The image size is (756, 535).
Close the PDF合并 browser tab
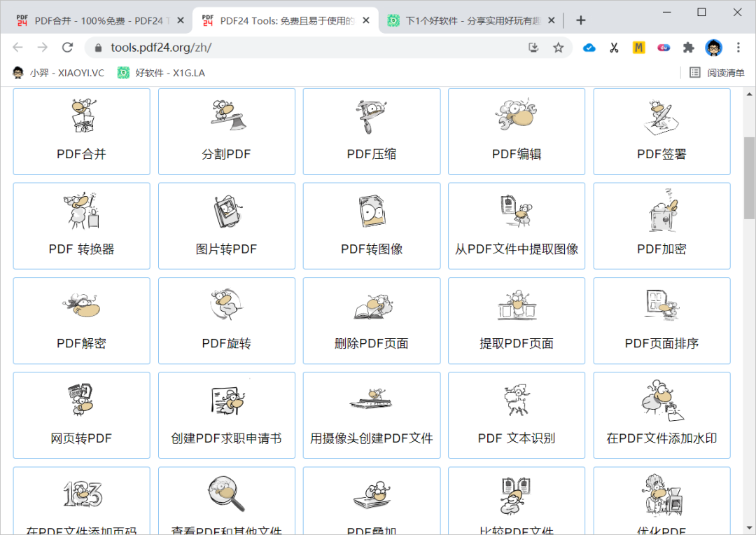181,20
